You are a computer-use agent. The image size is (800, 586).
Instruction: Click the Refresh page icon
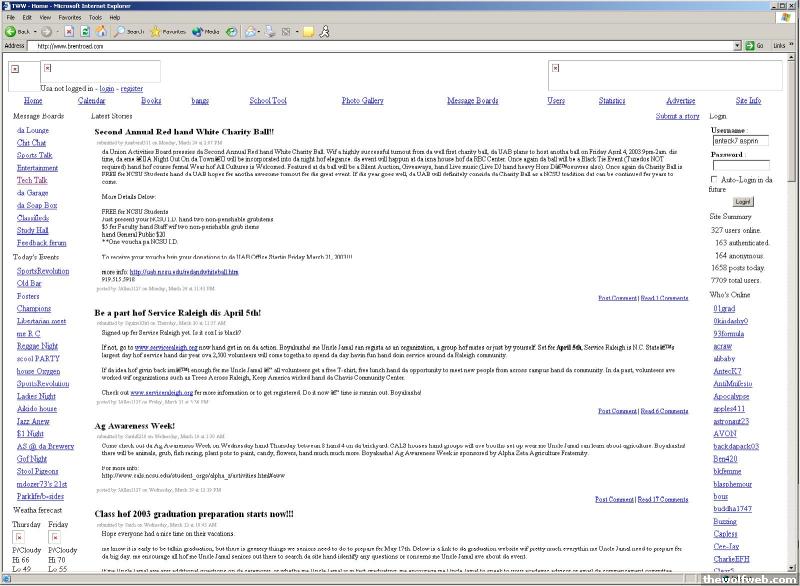87,32
